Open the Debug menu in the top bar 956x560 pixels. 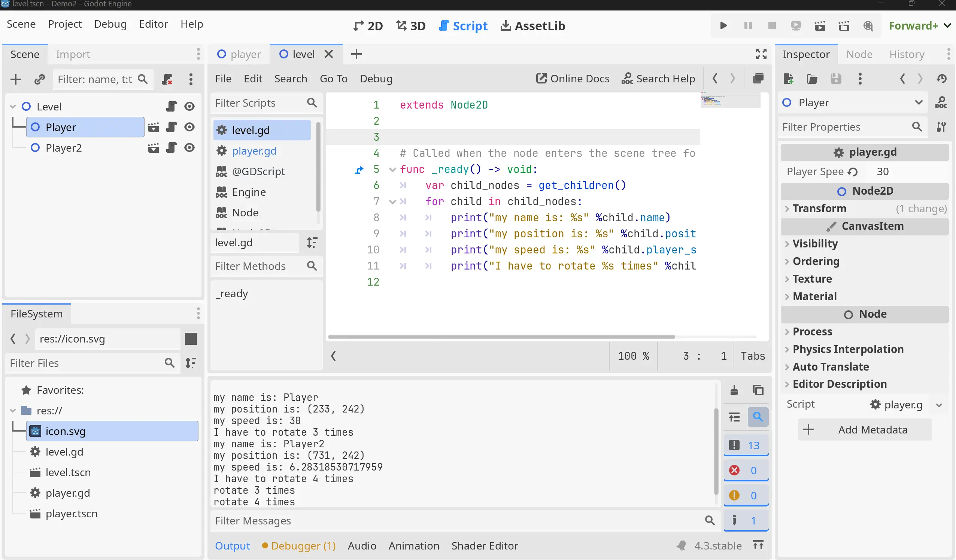point(110,24)
